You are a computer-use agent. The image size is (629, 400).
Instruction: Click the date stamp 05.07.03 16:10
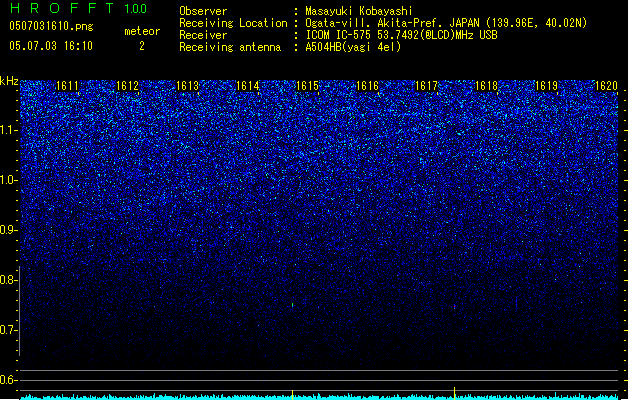[x=51, y=46]
